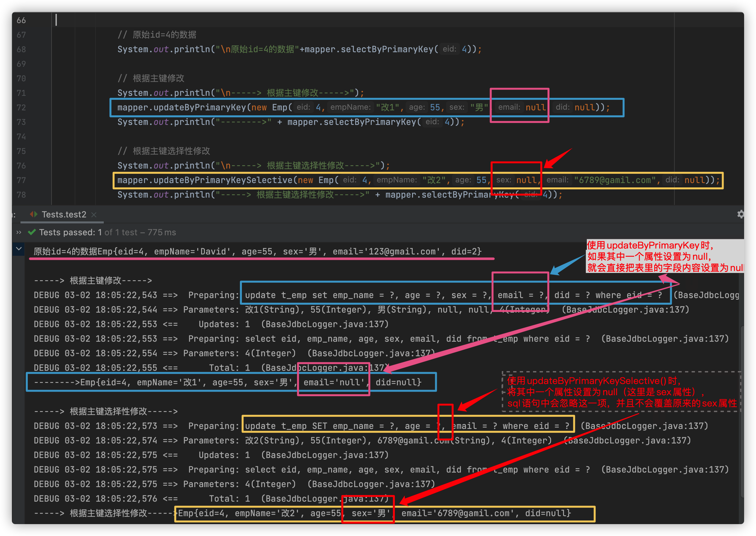This screenshot has height=536, width=756.
Task: Click the green tests-passed checkmark icon
Action: (32, 232)
